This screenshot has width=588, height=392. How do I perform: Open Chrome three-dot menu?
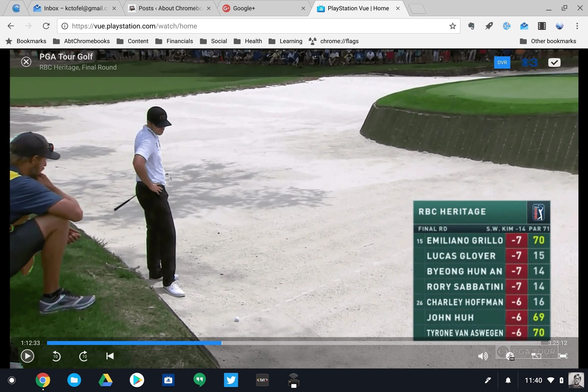click(577, 26)
